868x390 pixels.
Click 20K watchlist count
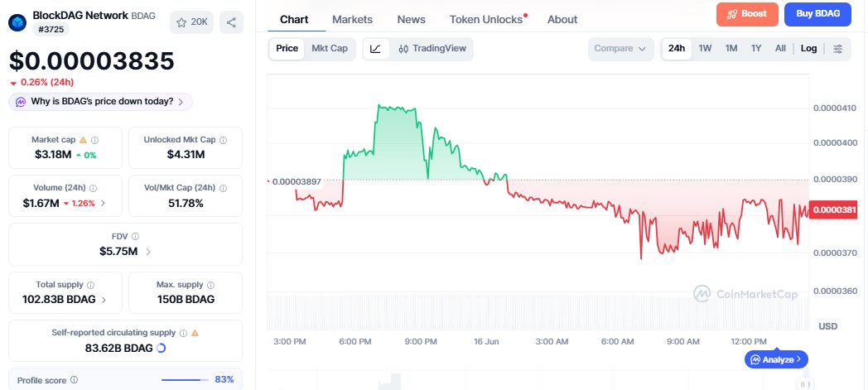(200, 22)
